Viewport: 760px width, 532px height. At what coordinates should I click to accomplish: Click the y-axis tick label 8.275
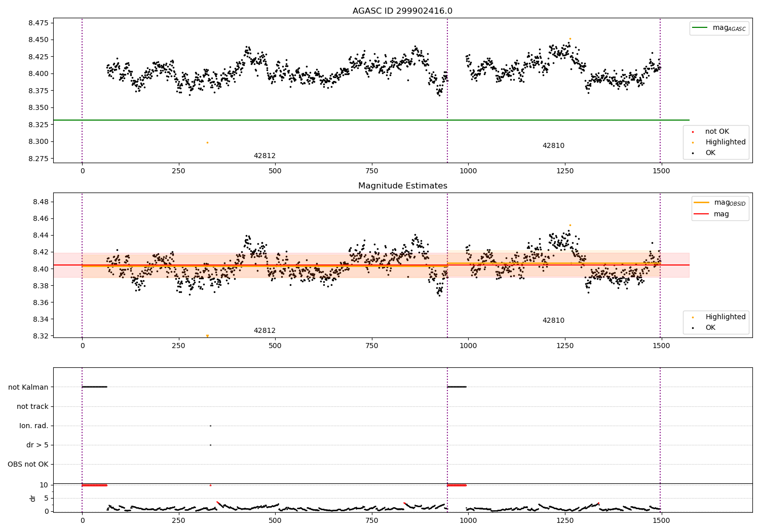[38, 159]
